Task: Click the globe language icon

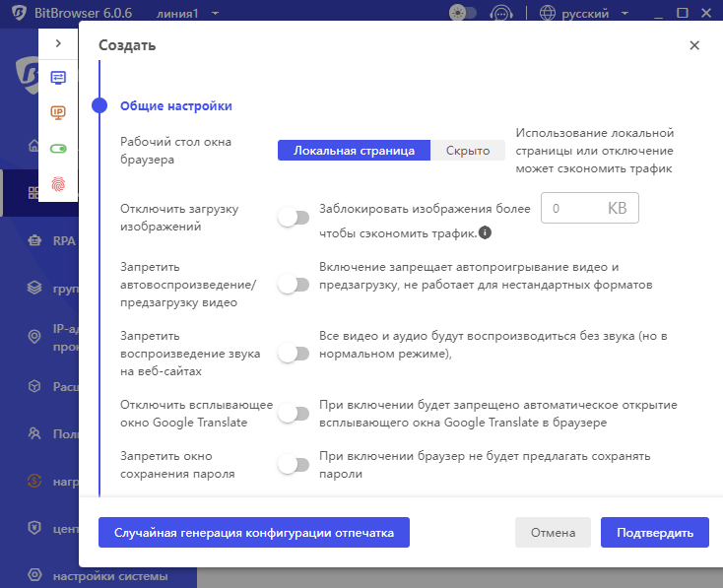Action: [548, 13]
